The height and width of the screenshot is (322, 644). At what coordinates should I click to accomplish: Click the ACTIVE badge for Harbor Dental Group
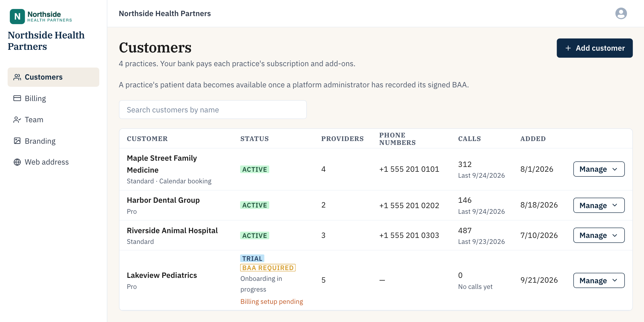pos(255,205)
